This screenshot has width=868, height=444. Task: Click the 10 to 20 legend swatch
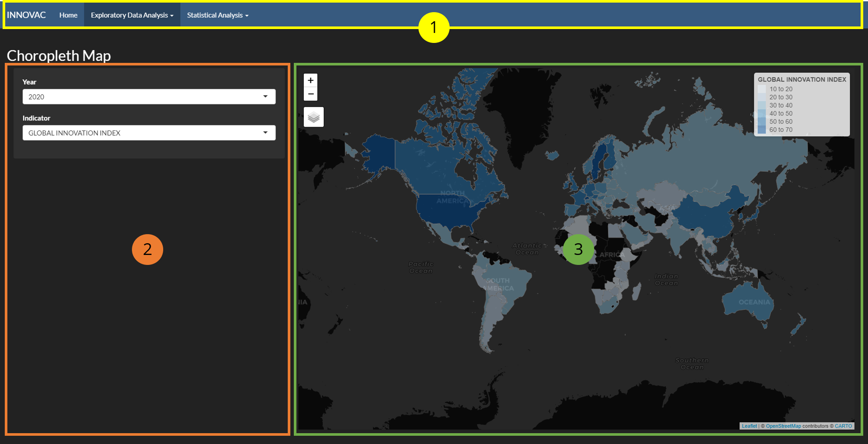click(762, 89)
